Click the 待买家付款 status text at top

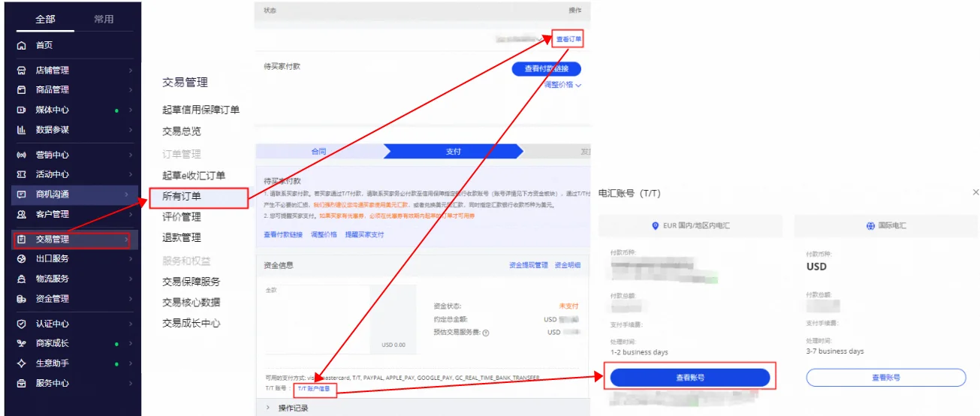pyautogui.click(x=282, y=66)
